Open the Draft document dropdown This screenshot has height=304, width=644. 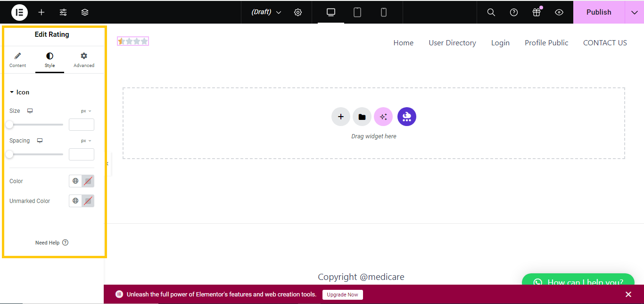pyautogui.click(x=266, y=12)
